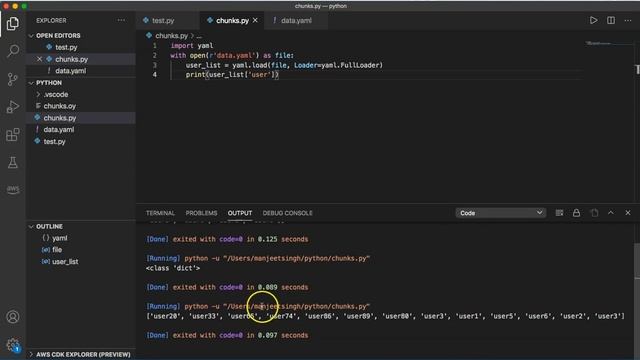The height and width of the screenshot is (360, 640).
Task: Open the Source Control view
Action: coord(13,79)
